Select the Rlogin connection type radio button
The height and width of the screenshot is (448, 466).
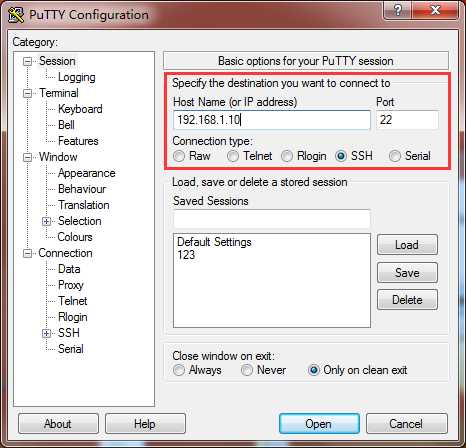tap(287, 156)
